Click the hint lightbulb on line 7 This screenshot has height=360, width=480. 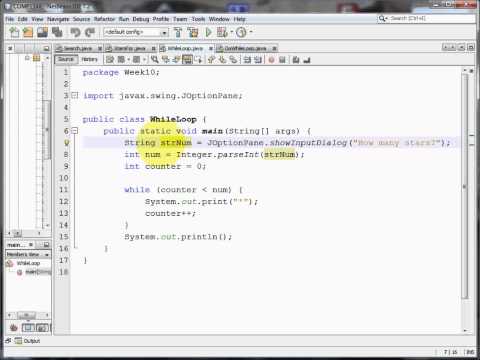pos(66,143)
